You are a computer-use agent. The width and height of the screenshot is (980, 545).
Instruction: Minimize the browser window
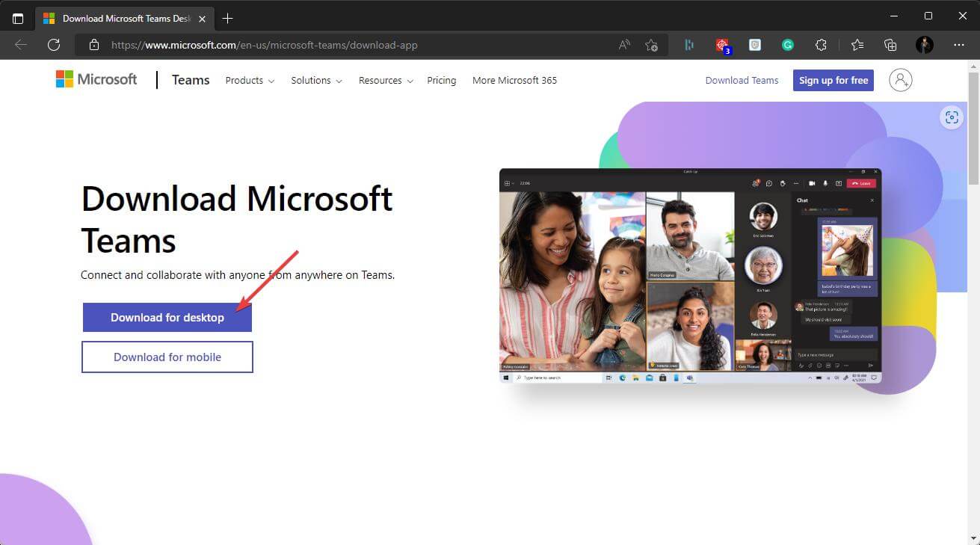893,16
